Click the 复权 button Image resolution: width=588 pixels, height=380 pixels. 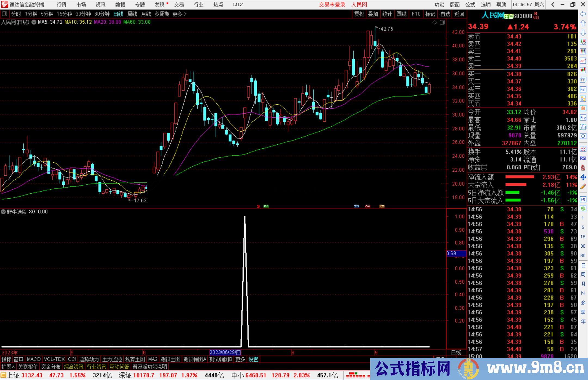click(x=359, y=14)
